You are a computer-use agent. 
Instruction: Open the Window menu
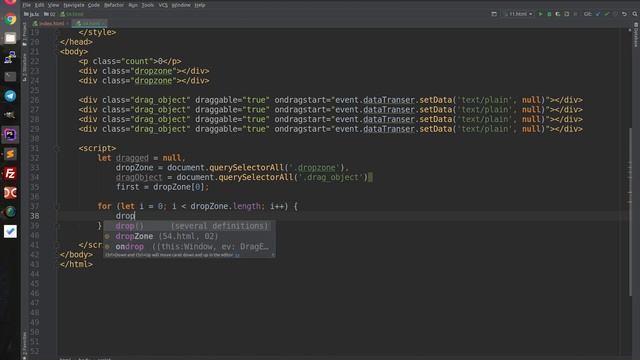click(x=181, y=5)
